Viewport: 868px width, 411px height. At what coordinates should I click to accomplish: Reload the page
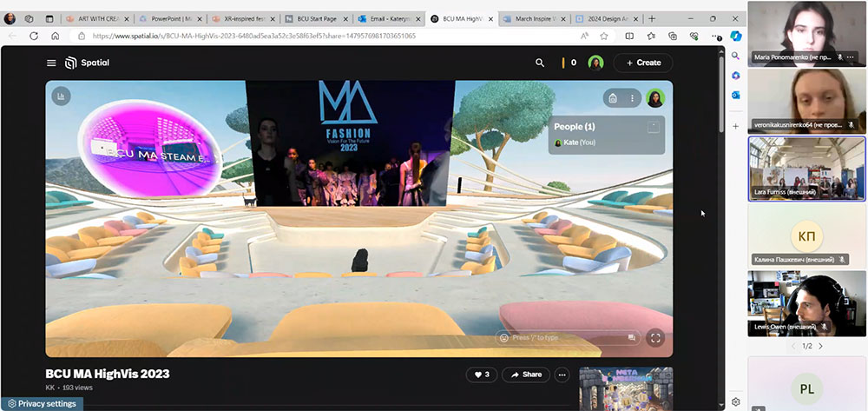coord(34,36)
